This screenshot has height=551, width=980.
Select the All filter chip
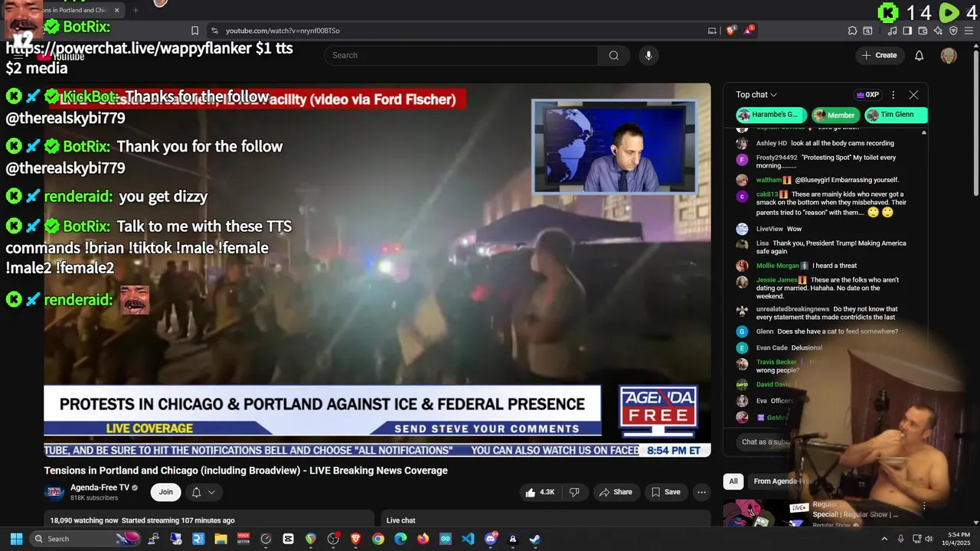point(733,481)
